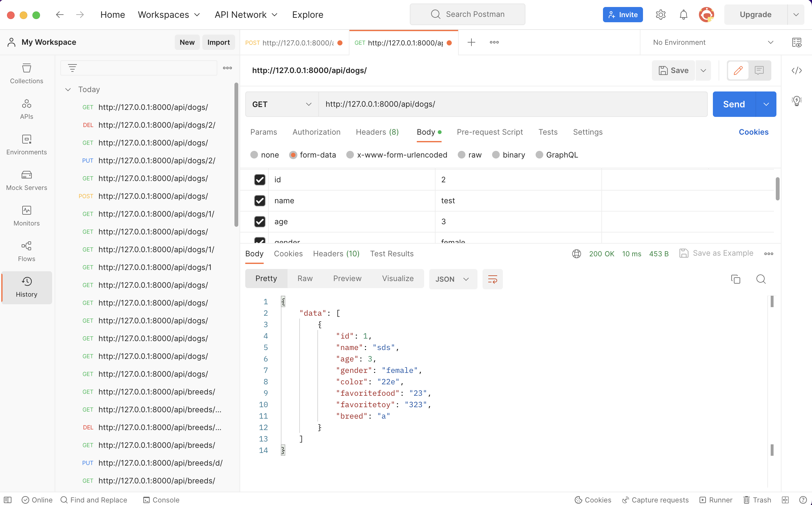Click the Search response body icon
Screen dimensions: 812x505
(761, 279)
